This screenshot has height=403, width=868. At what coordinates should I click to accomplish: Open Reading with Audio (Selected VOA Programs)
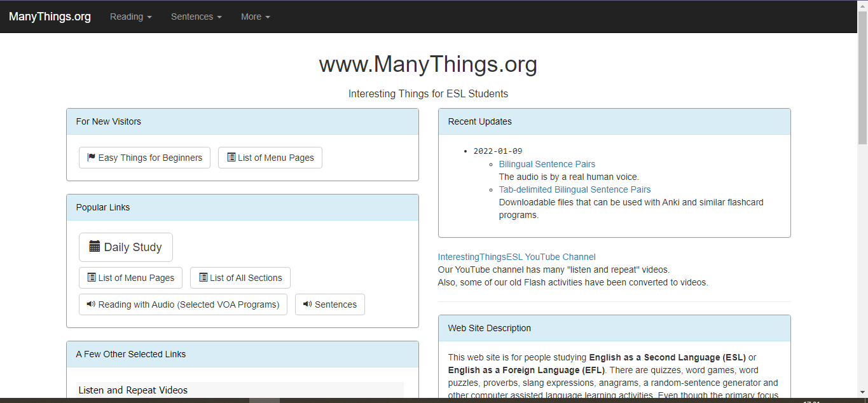[x=183, y=304]
